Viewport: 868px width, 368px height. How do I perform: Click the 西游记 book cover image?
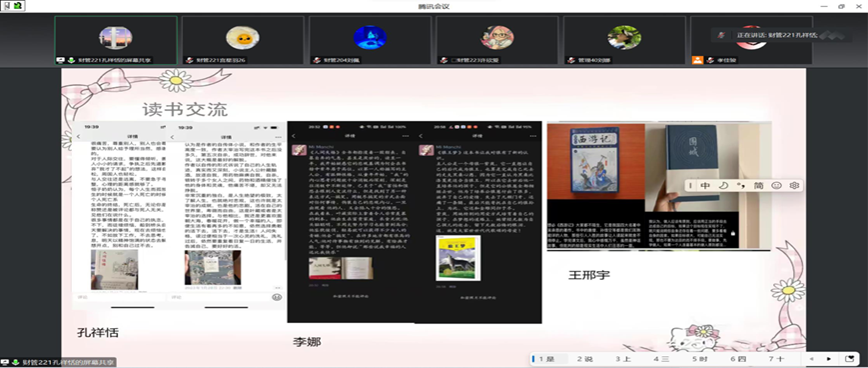596,161
